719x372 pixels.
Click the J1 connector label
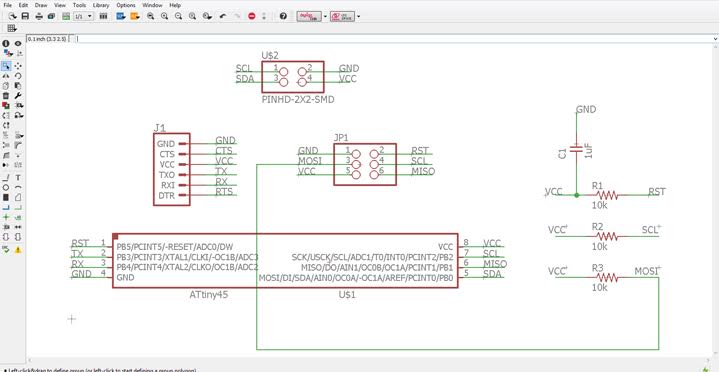click(160, 128)
